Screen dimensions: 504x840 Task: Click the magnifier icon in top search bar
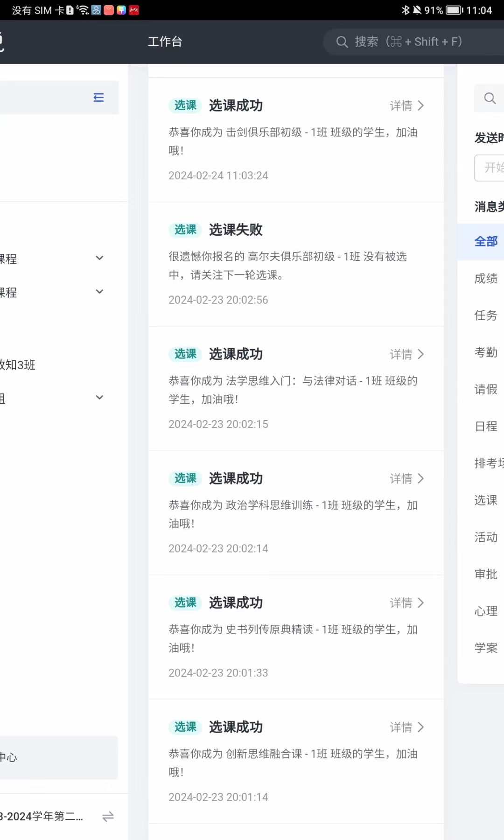coord(342,42)
